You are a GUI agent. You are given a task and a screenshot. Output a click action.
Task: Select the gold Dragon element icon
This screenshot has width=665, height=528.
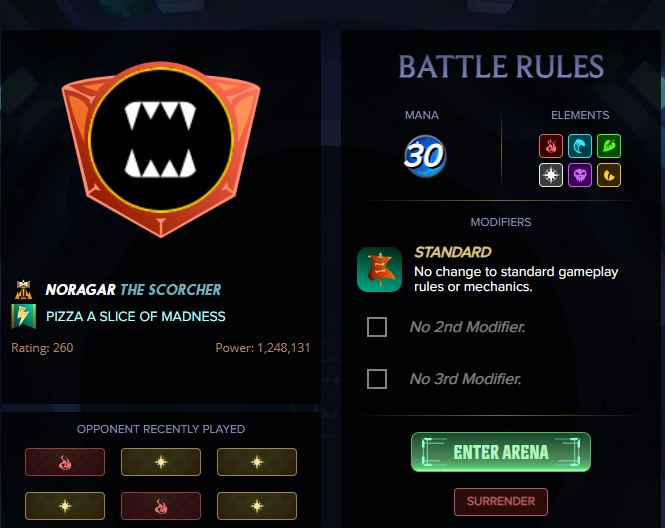[x=609, y=175]
